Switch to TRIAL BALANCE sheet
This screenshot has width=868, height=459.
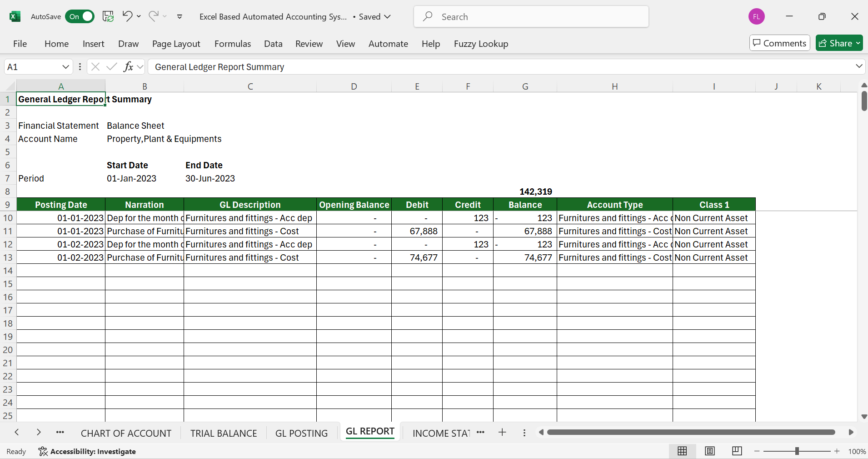[224, 433]
